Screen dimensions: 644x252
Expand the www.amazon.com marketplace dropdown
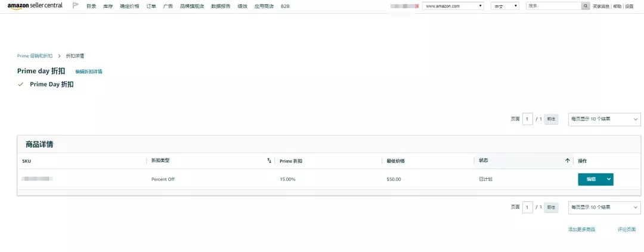[453, 6]
